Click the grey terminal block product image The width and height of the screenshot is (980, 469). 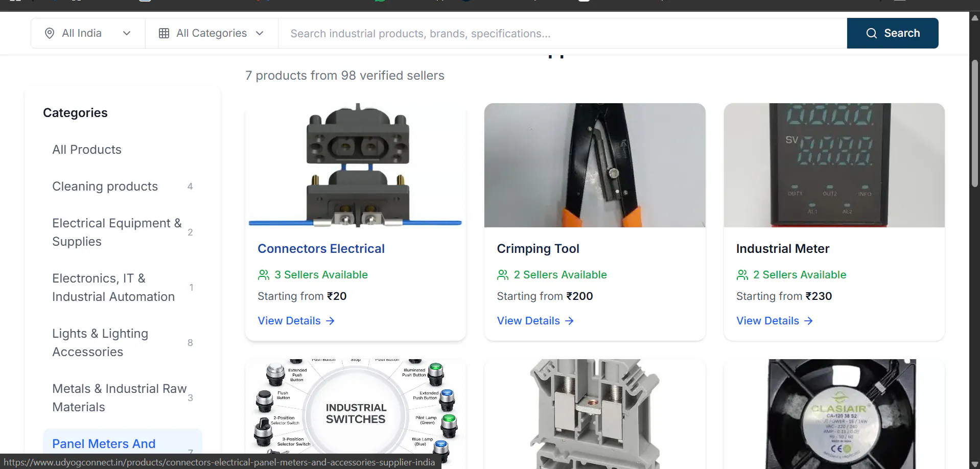[595, 414]
